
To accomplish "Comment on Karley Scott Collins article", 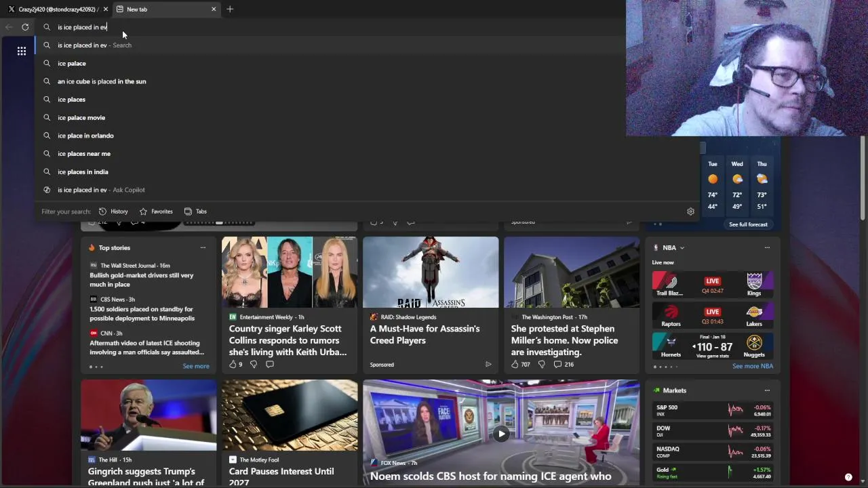I will click(270, 365).
